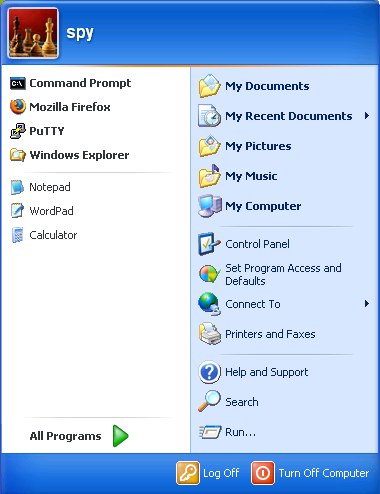Click the Turn Off Computer button text
The height and width of the screenshot is (494, 380).
[x=324, y=473]
